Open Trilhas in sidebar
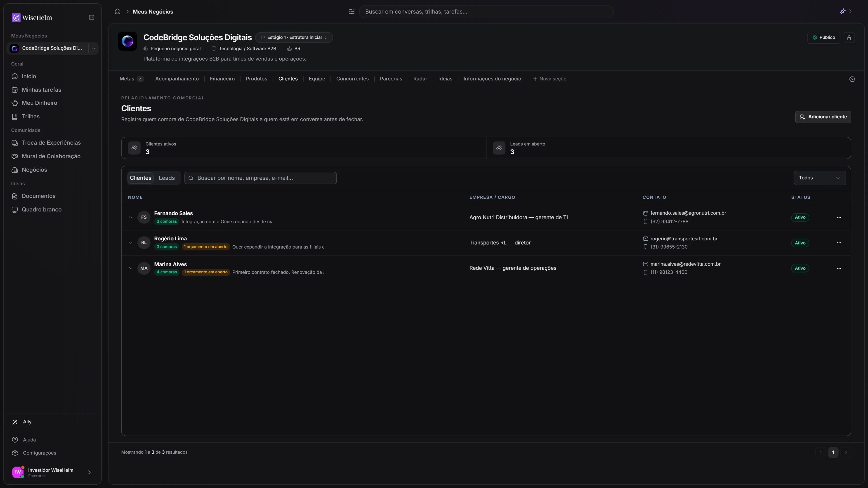This screenshot has height=488, width=868. (53, 116)
